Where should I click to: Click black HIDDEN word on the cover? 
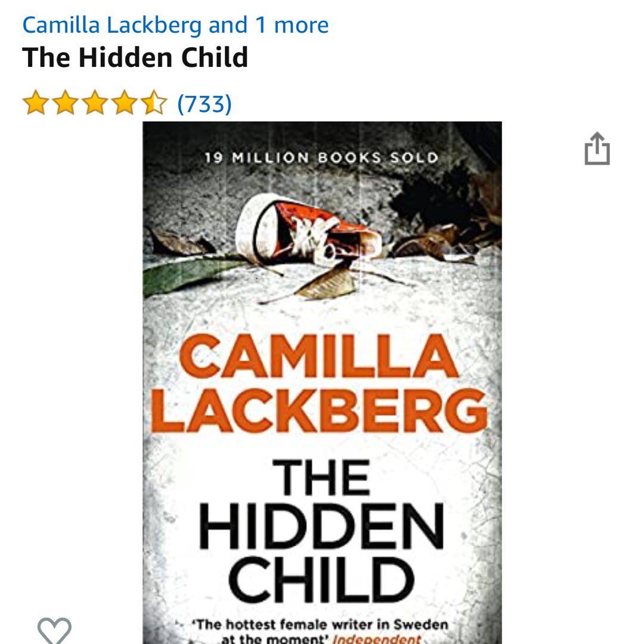(321, 526)
